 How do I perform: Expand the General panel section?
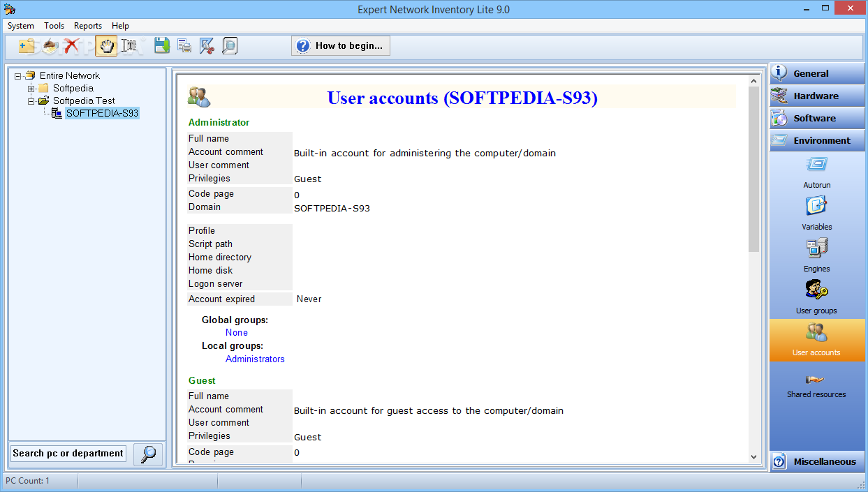pos(817,73)
